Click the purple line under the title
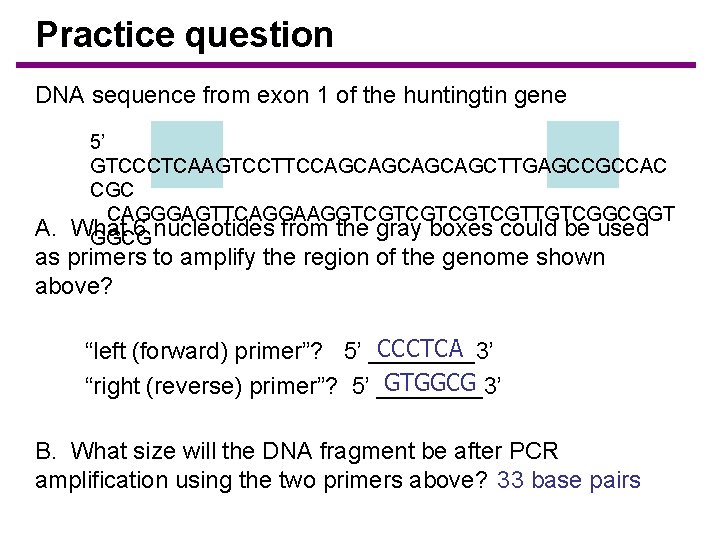720x540 pixels. (x=365, y=66)
